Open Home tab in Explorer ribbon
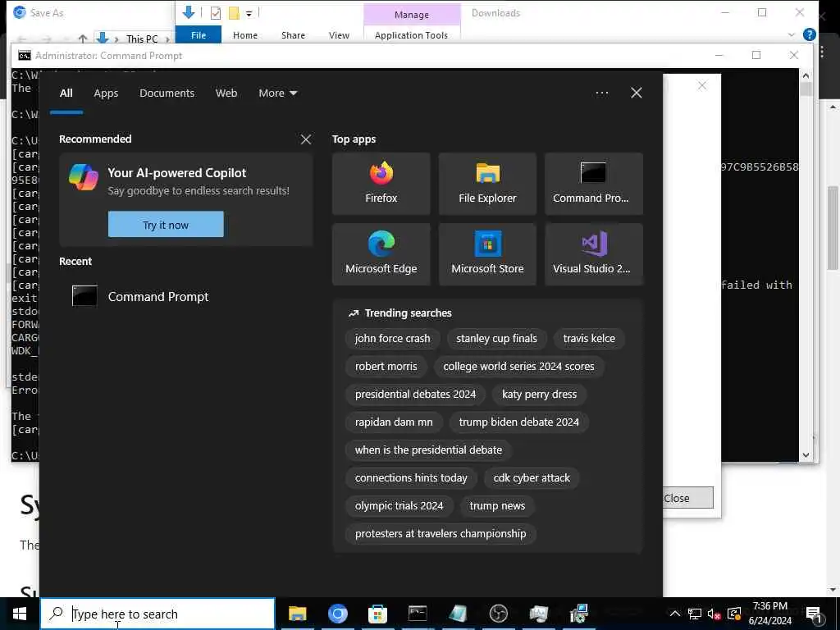 tap(244, 34)
